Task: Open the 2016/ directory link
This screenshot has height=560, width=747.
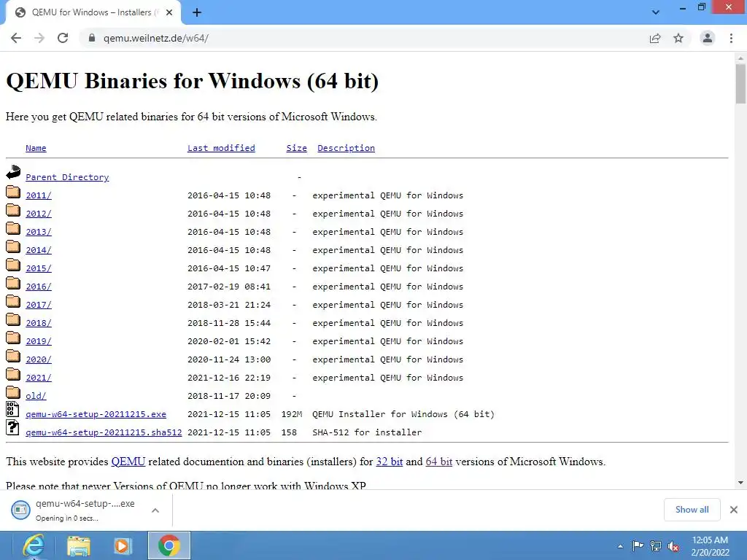Action: pos(39,287)
